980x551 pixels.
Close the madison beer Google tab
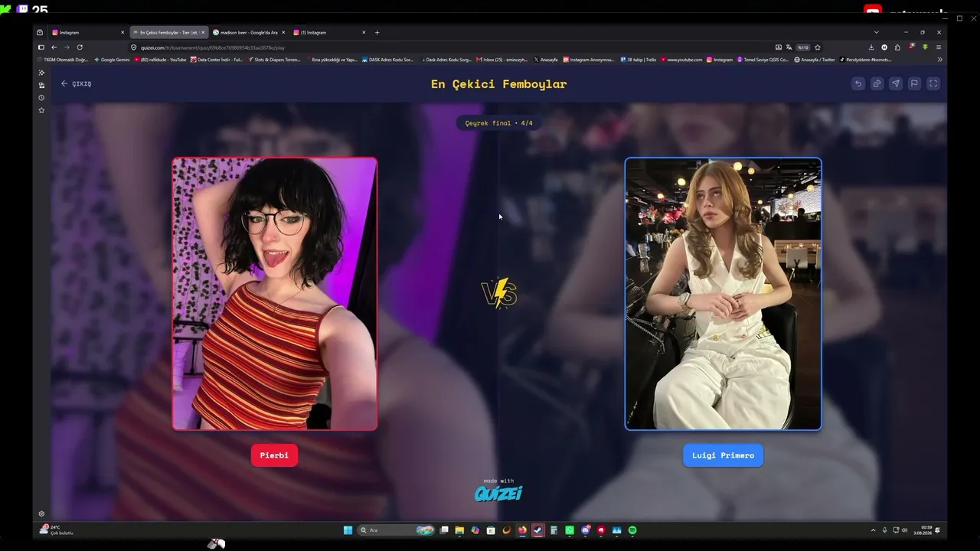click(283, 32)
